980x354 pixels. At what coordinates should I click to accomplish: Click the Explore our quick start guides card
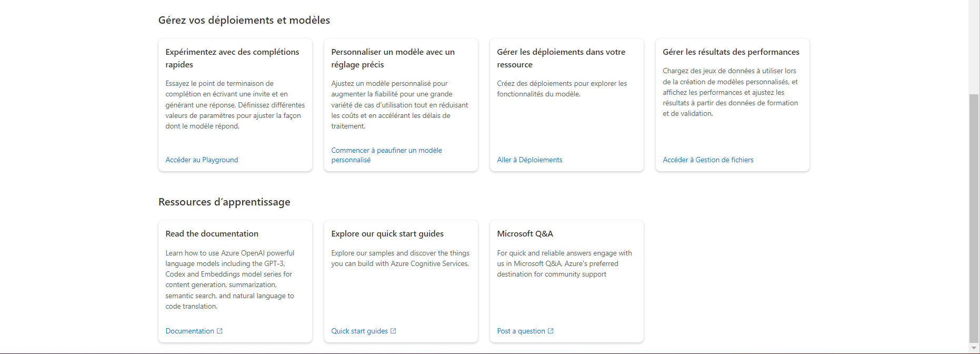point(401,282)
